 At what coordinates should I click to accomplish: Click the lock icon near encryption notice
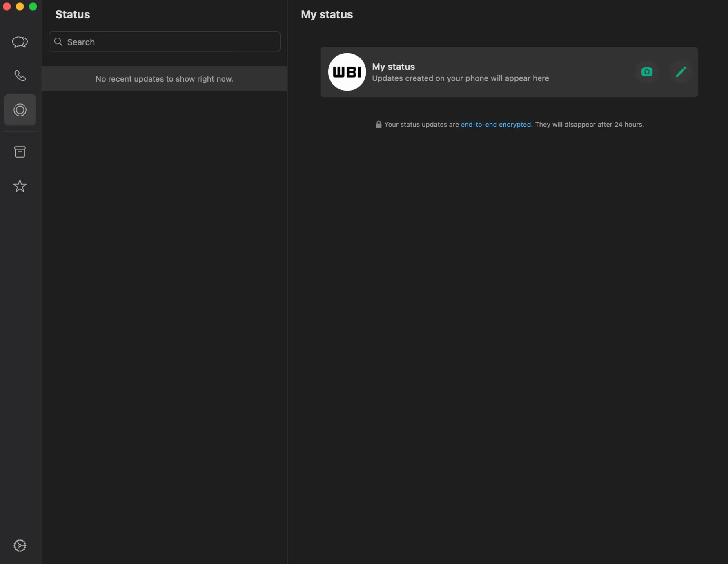point(378,124)
